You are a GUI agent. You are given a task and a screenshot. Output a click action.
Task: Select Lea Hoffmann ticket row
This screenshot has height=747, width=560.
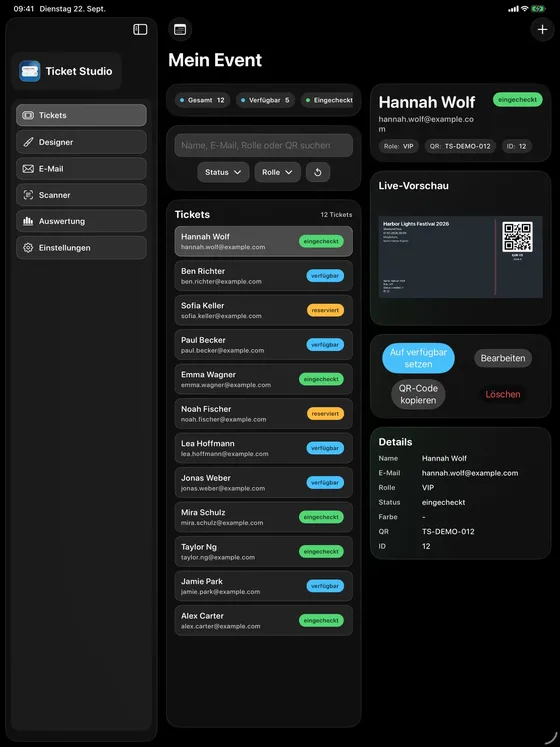(264, 448)
